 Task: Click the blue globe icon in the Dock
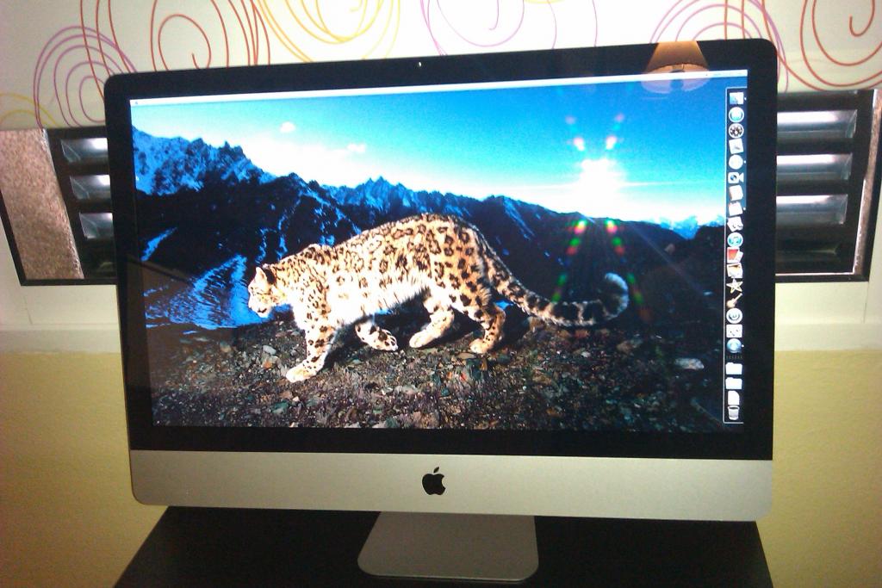click(735, 346)
